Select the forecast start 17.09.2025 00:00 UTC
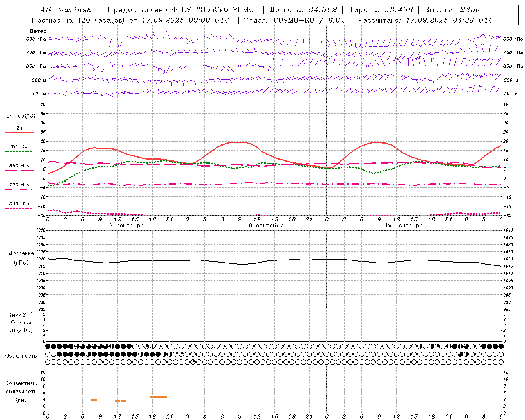Screen dimensions: 525x420 (x=185, y=20)
